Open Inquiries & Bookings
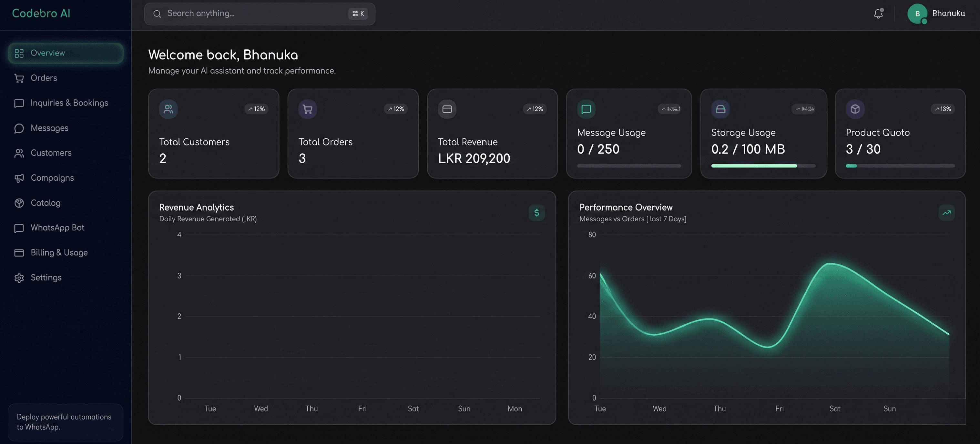980x444 pixels. pyautogui.click(x=66, y=103)
